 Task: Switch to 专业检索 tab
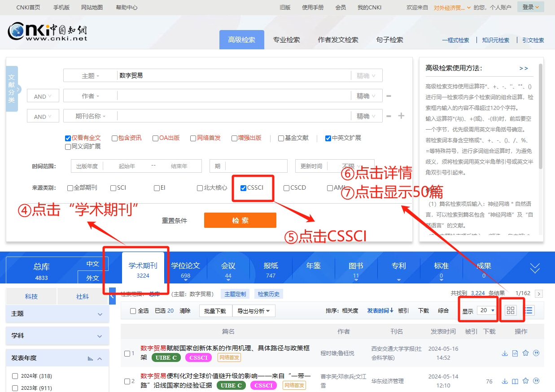tap(287, 40)
